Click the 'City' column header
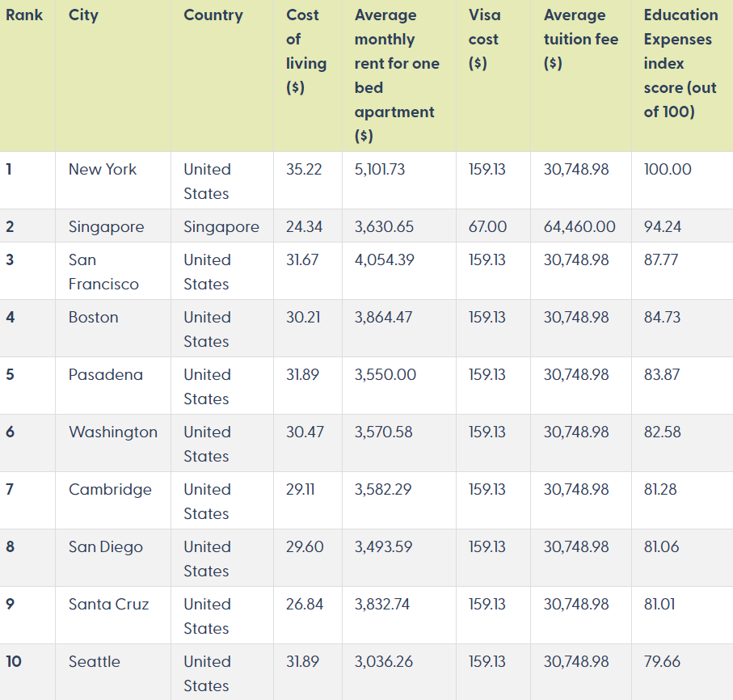The height and width of the screenshot is (700, 733). [x=83, y=15]
